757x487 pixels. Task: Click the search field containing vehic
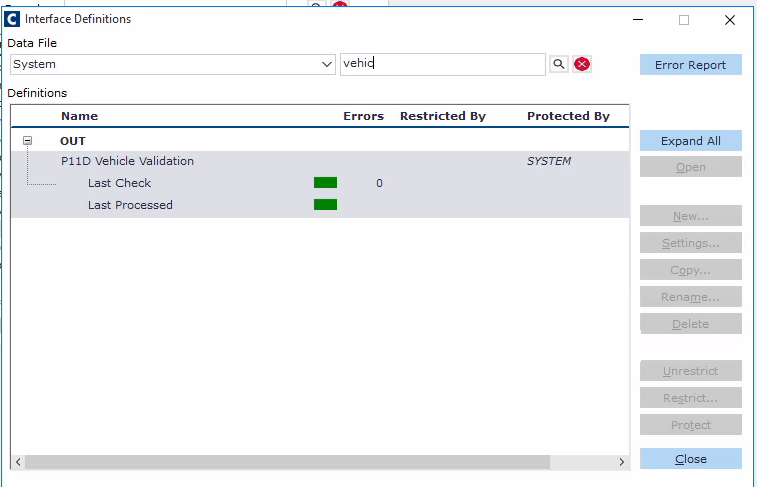click(443, 64)
